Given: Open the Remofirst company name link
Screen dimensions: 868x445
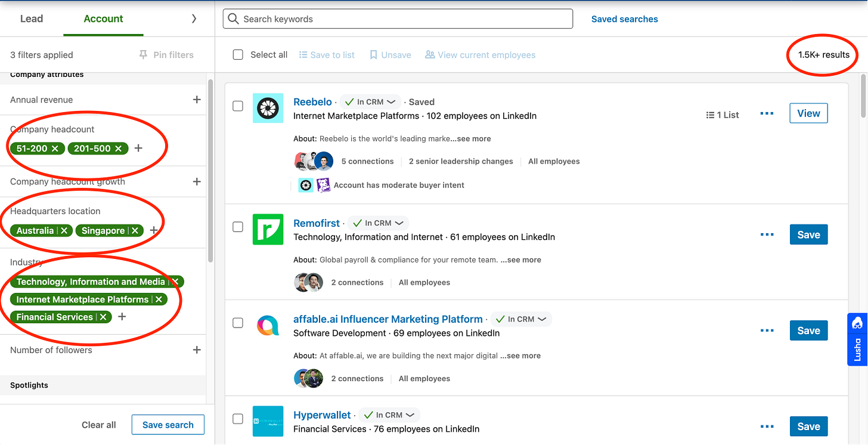Looking at the screenshot, I should point(317,223).
